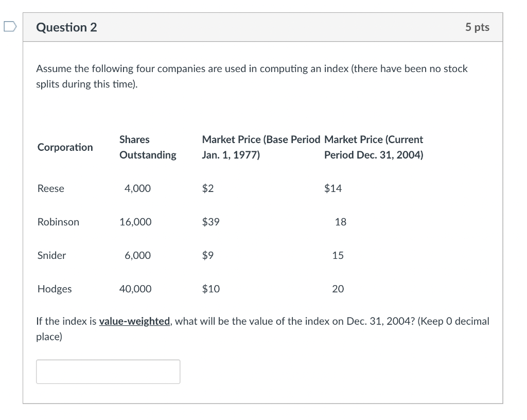Click the Hodges row label

[x=55, y=289]
